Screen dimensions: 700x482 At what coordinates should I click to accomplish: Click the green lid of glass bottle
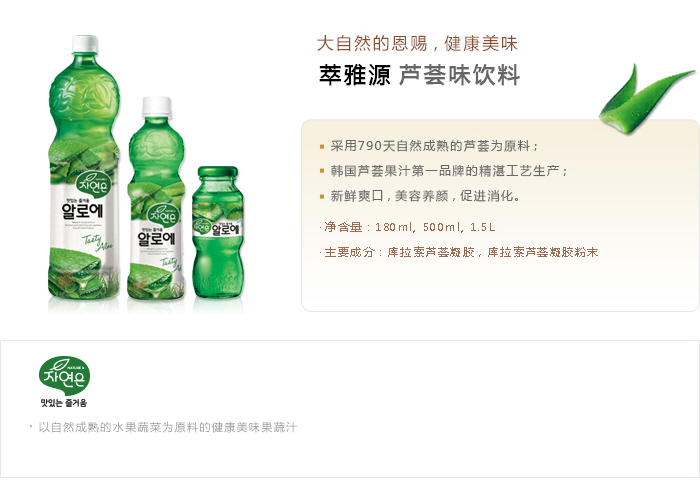(x=218, y=171)
